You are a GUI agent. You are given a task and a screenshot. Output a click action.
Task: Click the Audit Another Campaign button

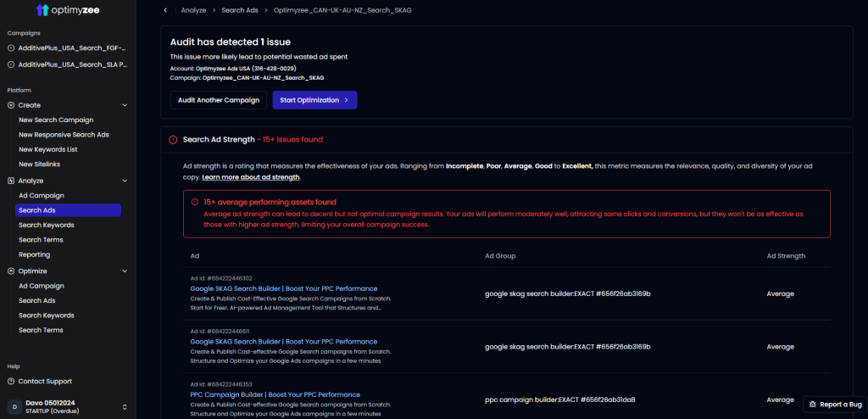[218, 100]
